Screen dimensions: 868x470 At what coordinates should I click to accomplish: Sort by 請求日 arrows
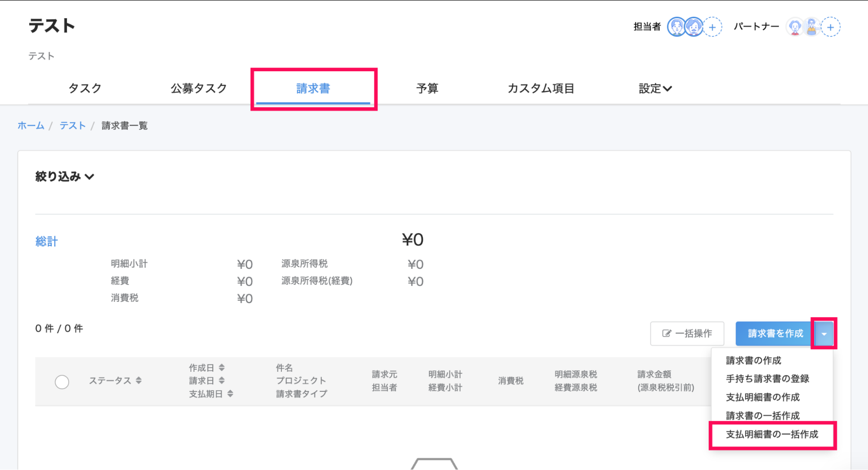coord(222,381)
